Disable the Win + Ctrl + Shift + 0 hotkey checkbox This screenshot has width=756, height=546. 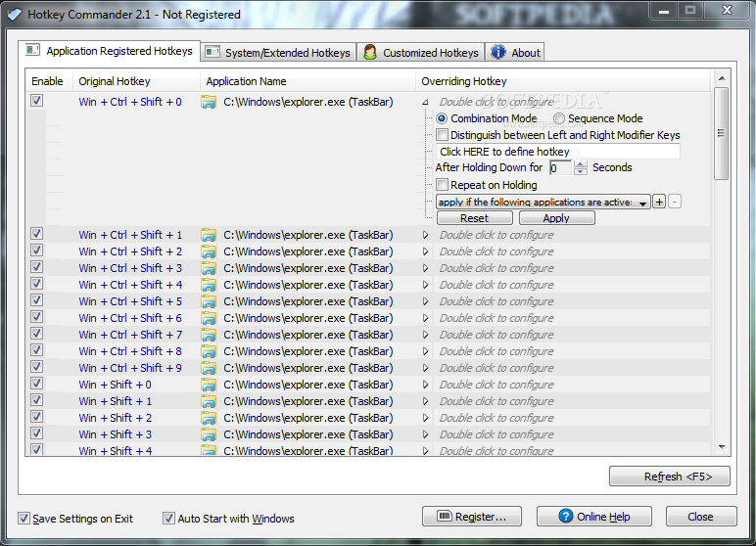[x=36, y=100]
